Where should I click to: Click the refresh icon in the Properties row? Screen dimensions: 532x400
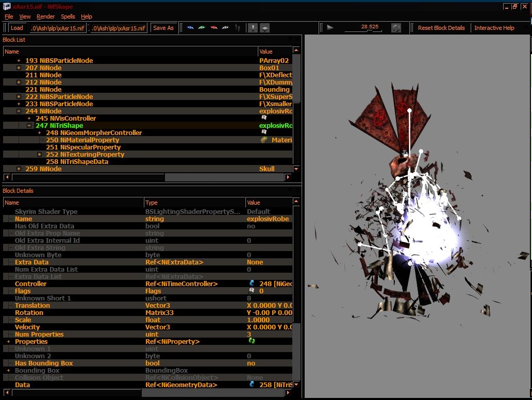[x=252, y=341]
